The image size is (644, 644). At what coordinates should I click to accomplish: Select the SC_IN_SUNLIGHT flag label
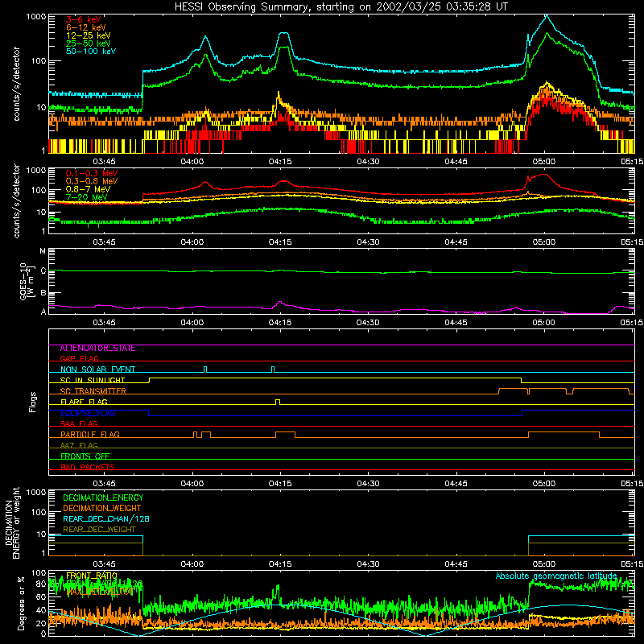click(x=93, y=380)
